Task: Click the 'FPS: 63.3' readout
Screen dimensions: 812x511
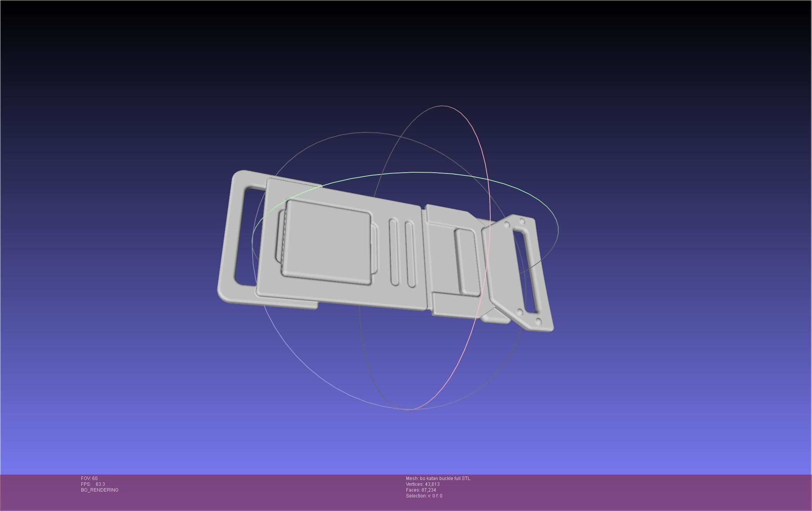Action: (93, 484)
